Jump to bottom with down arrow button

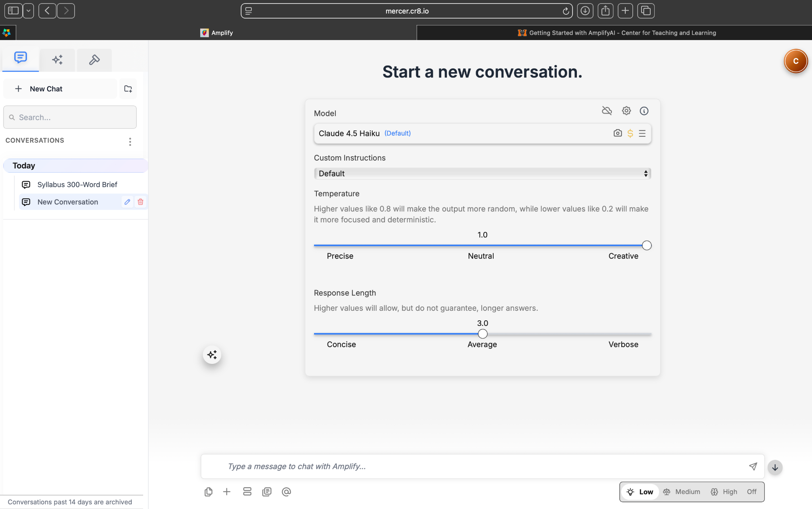click(x=775, y=468)
